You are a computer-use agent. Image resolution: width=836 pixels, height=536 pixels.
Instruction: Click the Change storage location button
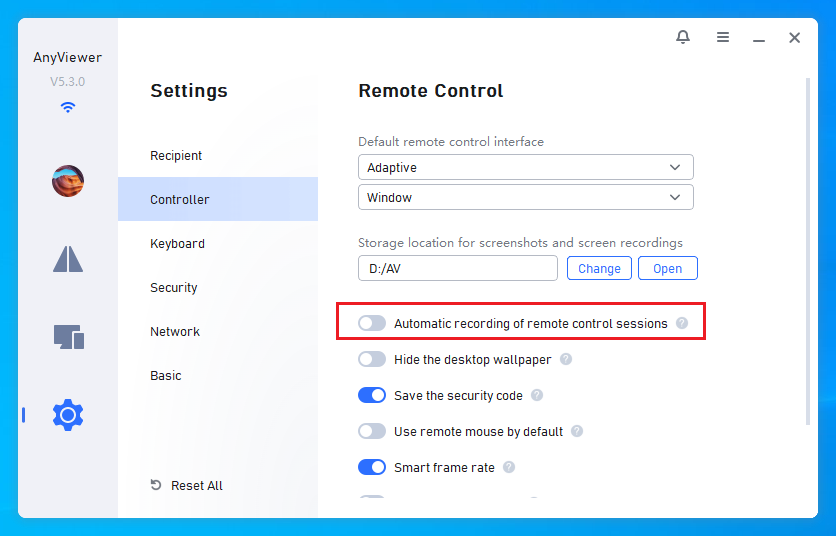click(599, 268)
